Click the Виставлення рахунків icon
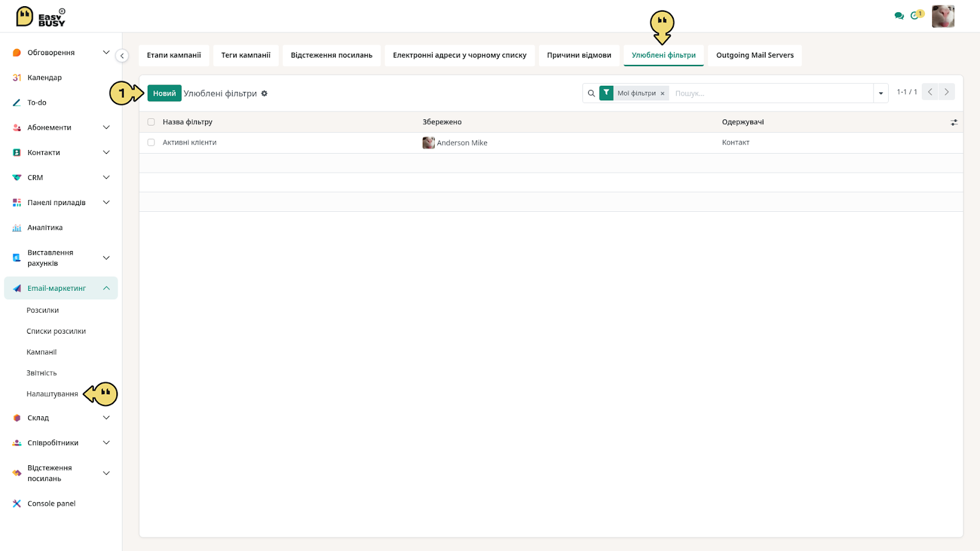The image size is (980, 551). click(17, 258)
